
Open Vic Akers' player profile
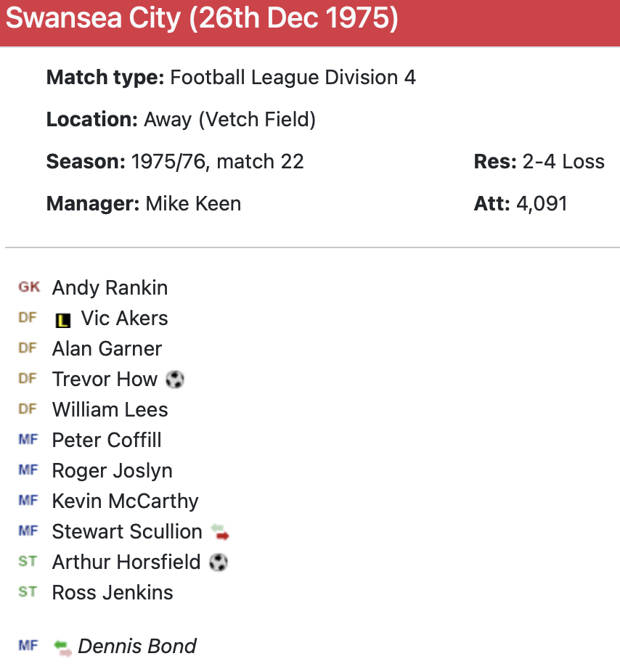point(124,319)
